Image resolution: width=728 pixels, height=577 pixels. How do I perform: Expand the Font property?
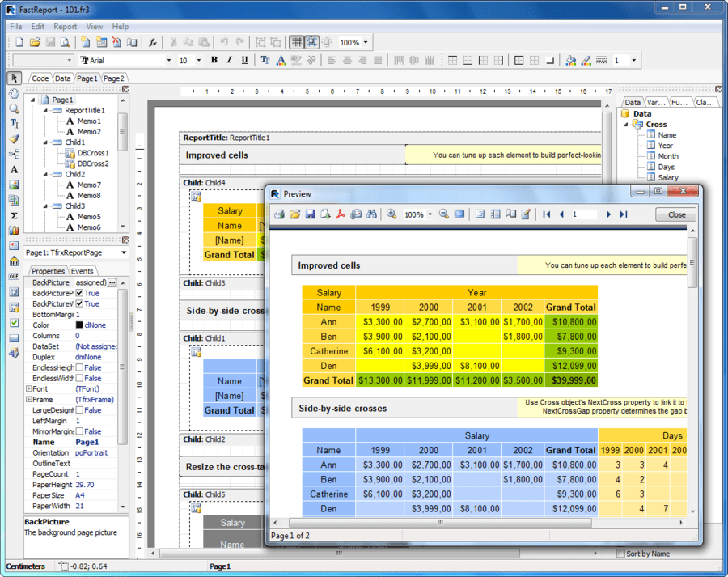click(28, 388)
